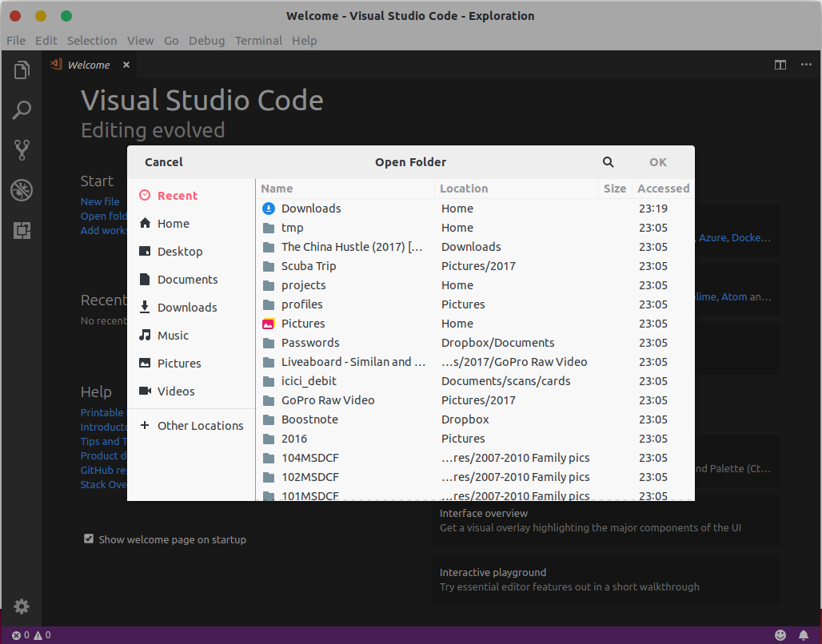Click the Manage gear icon at bottom left

pos(21,606)
